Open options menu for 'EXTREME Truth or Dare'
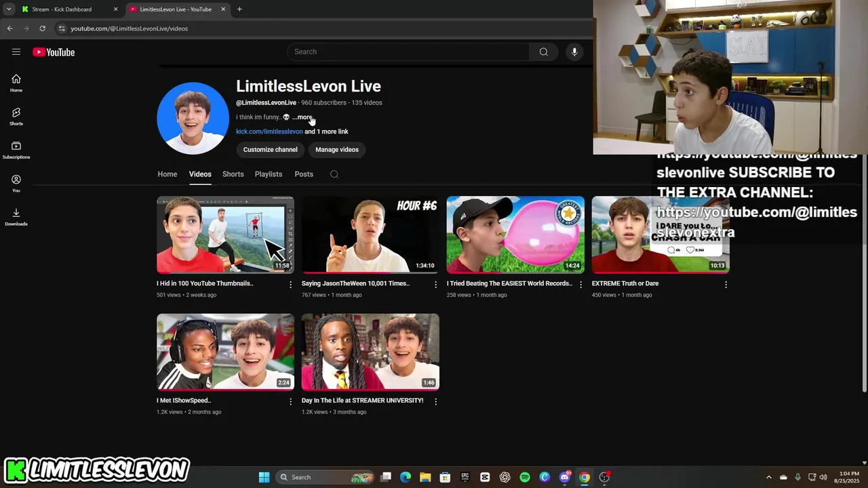Image resolution: width=868 pixels, height=488 pixels. click(726, 285)
